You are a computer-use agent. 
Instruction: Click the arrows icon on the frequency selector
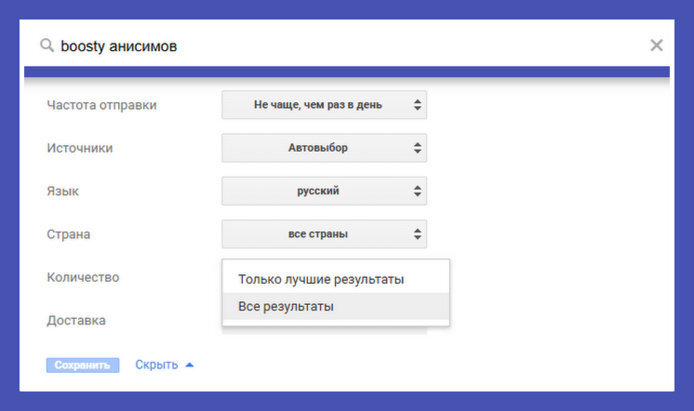pos(417,105)
